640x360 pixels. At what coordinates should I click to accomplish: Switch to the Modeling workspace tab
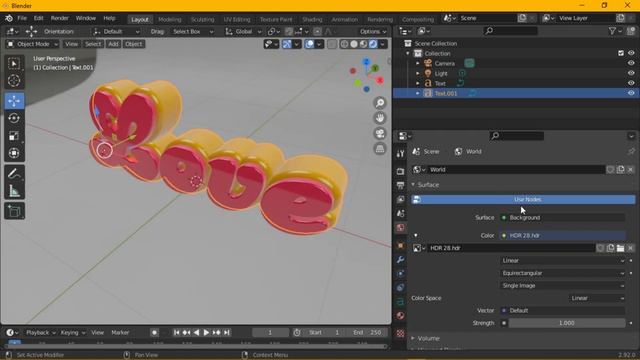coord(169,19)
